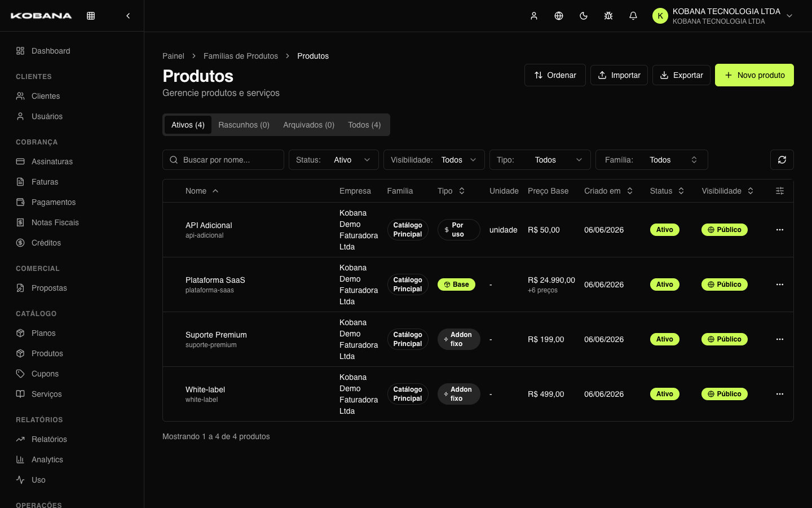Open Relatórios in sidebar
The height and width of the screenshot is (508, 812).
[72, 439]
